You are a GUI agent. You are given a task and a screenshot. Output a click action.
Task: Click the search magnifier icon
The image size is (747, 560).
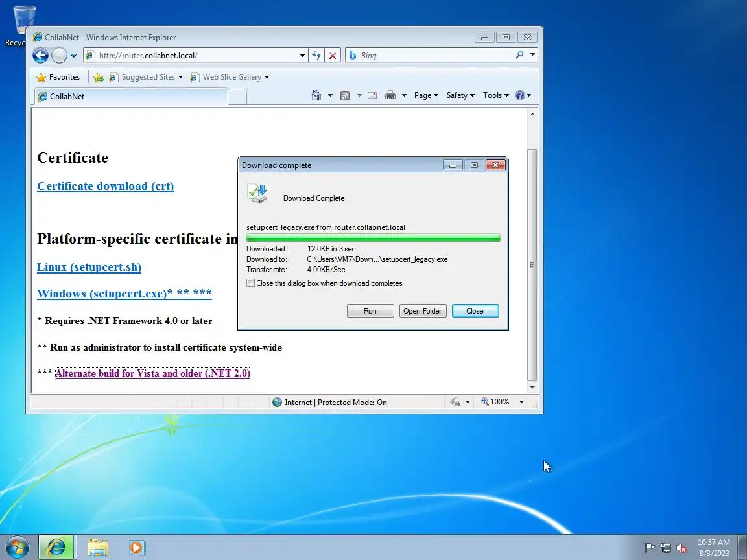(519, 55)
